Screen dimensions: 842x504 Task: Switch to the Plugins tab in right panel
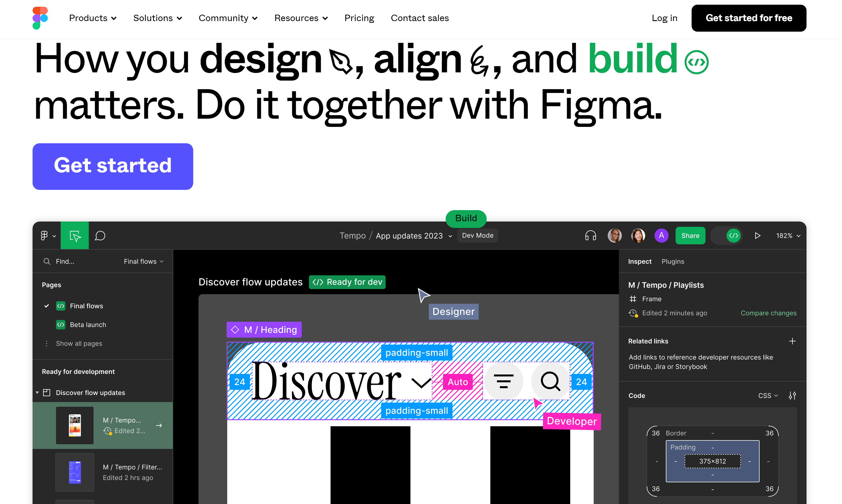[673, 261]
